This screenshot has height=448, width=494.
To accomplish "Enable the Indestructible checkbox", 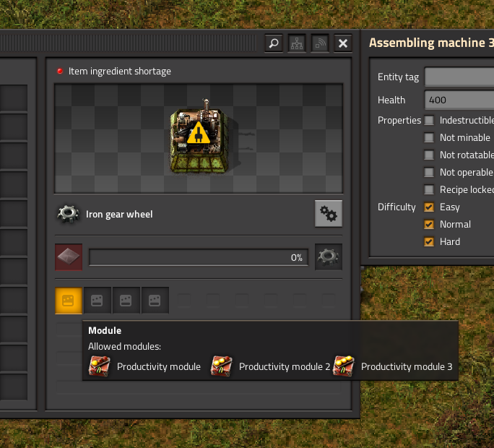I will [429, 120].
